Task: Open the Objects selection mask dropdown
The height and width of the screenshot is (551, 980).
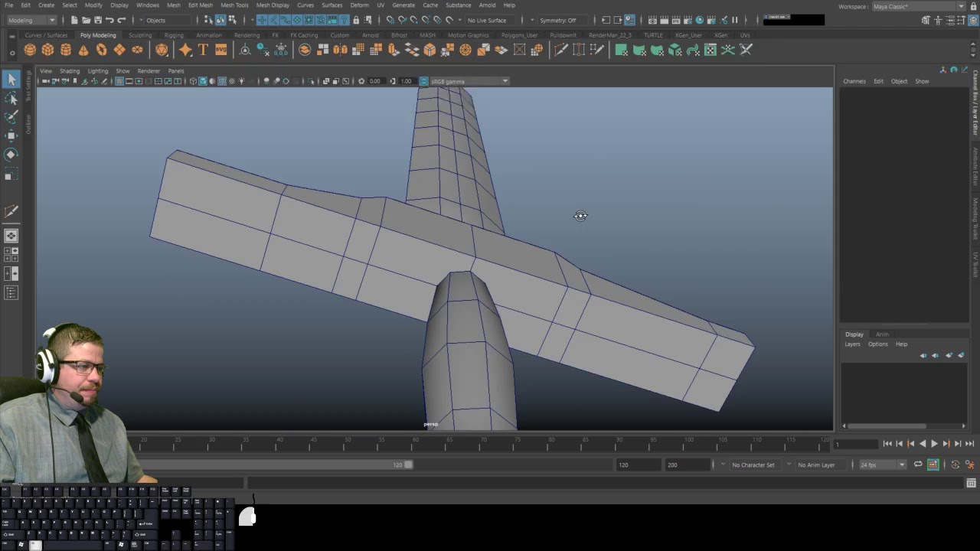Action: [168, 20]
